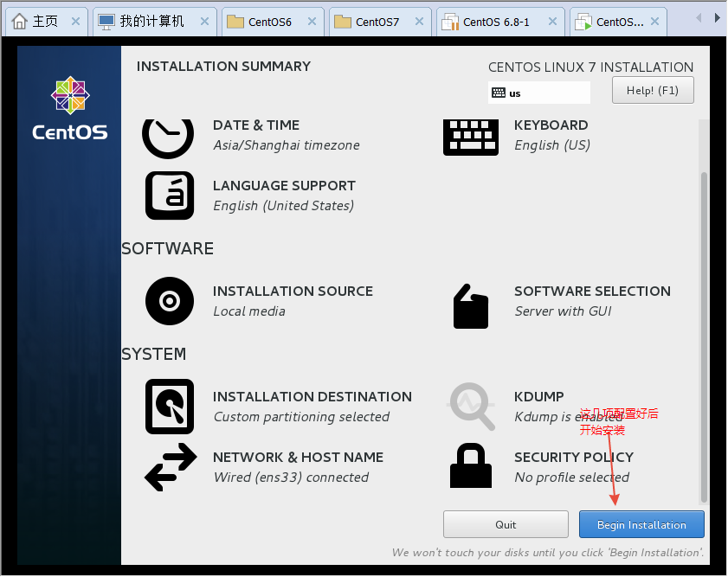
Task: Close the 我的计算机 tab
Action: click(205, 22)
